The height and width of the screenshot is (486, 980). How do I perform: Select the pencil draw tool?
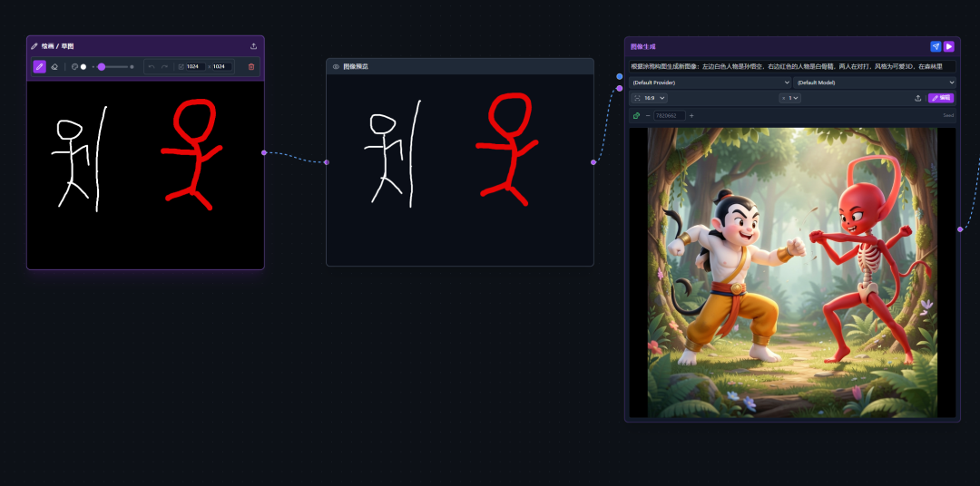pyautogui.click(x=39, y=66)
